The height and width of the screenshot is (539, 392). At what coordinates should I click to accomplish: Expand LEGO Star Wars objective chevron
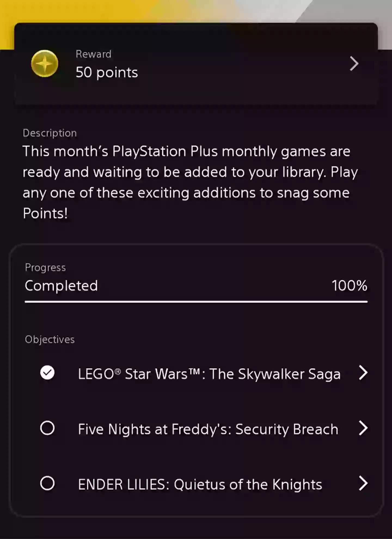[x=363, y=373]
